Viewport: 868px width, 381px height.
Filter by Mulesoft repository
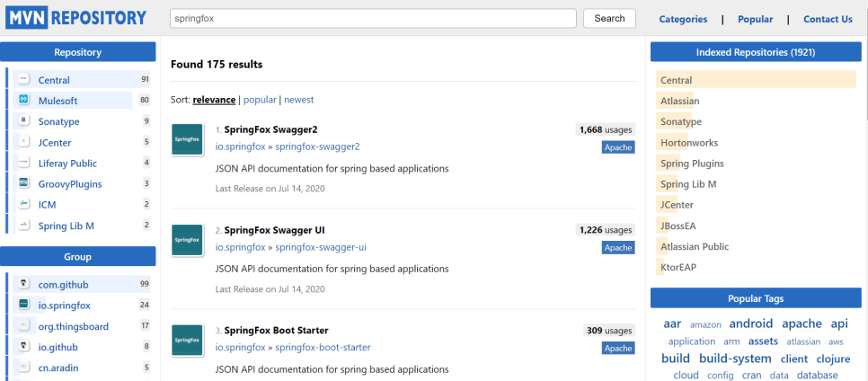tap(58, 101)
